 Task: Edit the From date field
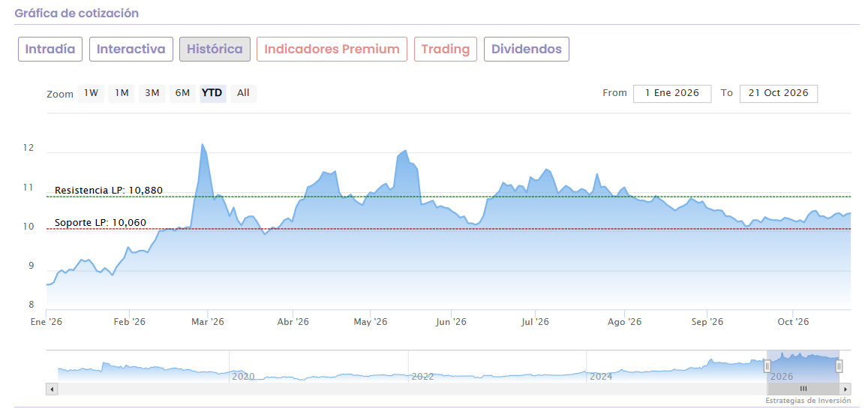[x=672, y=93]
